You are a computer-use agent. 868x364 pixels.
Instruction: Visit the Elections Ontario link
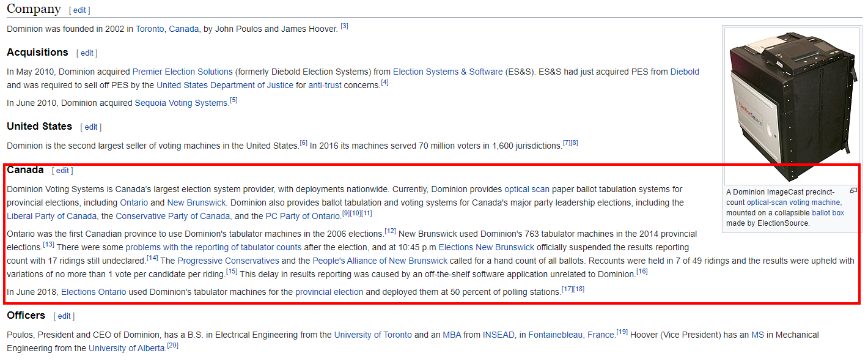(x=94, y=292)
